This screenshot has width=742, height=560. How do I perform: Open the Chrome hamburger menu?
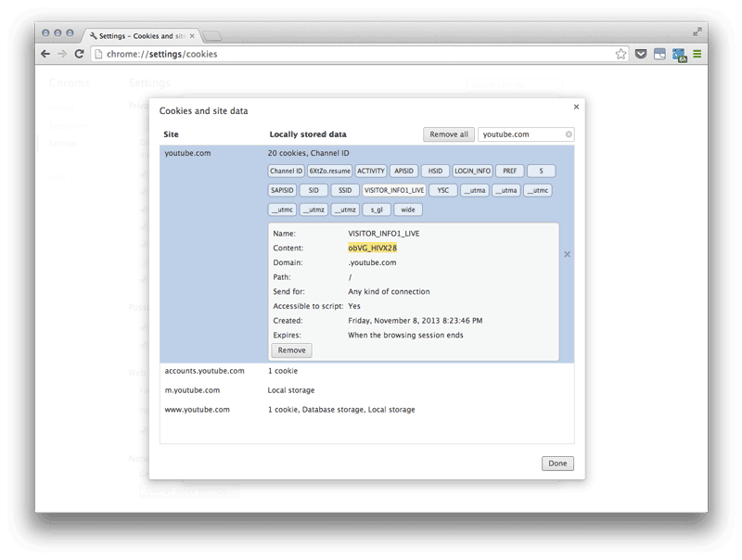[x=697, y=54]
